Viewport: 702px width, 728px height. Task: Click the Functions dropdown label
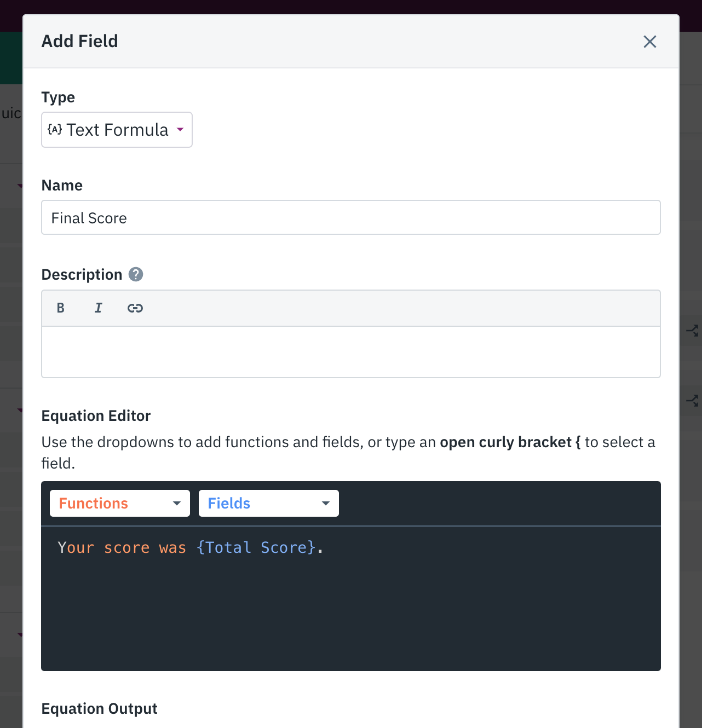click(93, 503)
